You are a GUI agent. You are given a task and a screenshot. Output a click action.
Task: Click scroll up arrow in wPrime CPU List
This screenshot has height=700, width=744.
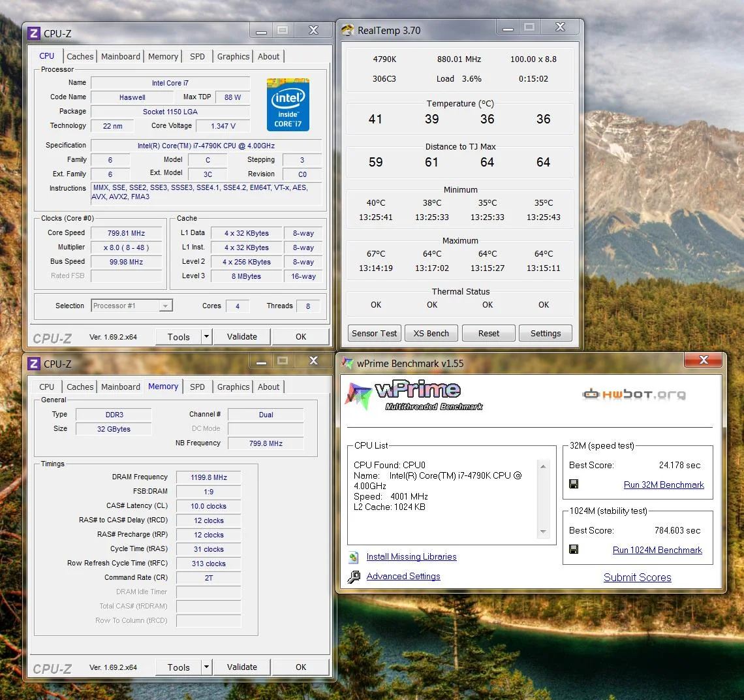[x=543, y=466]
